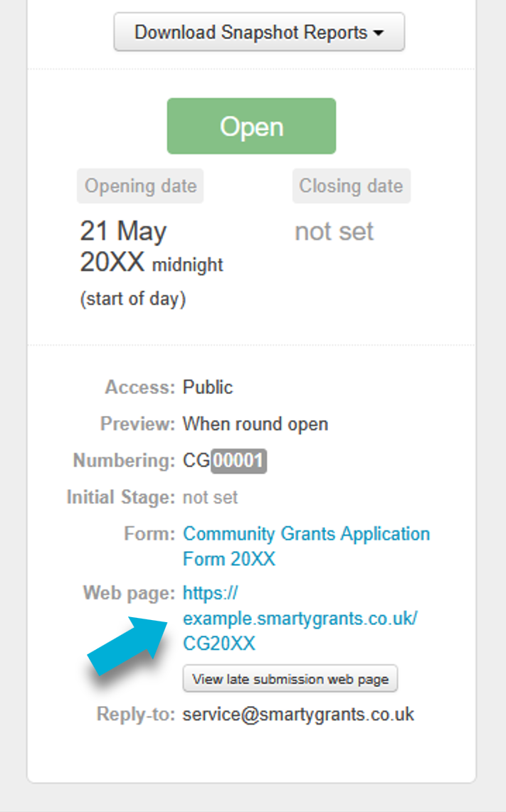Click the 00001 numbering badge
Viewport: 506px width, 812px height.
click(238, 461)
